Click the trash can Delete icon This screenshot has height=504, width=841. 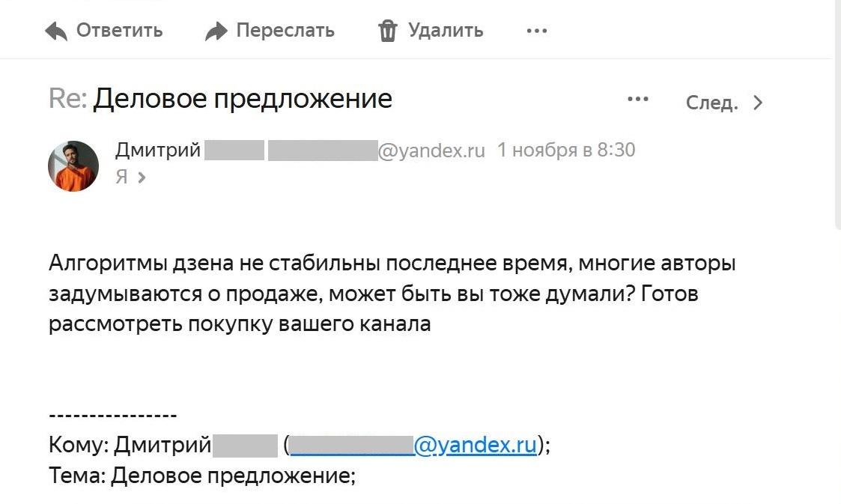[x=388, y=30]
